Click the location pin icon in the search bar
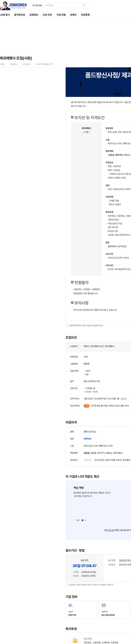Image resolution: width=131 pixels, height=644 pixels. tap(33, 5)
